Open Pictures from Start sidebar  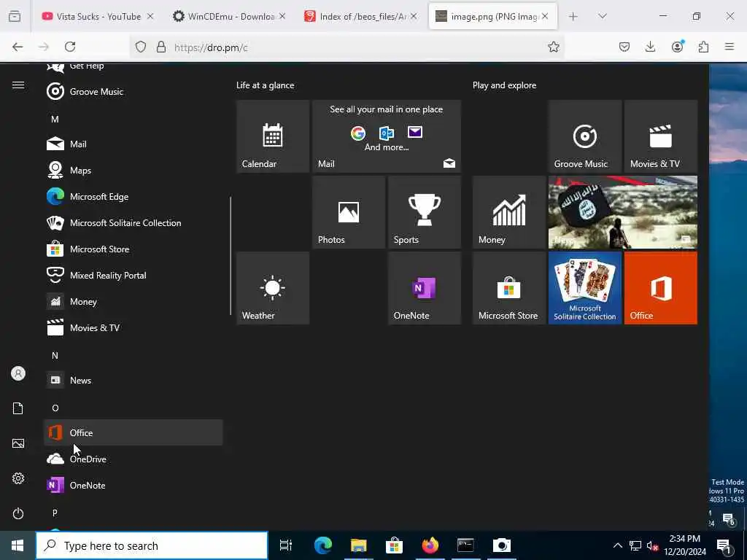[x=18, y=443]
